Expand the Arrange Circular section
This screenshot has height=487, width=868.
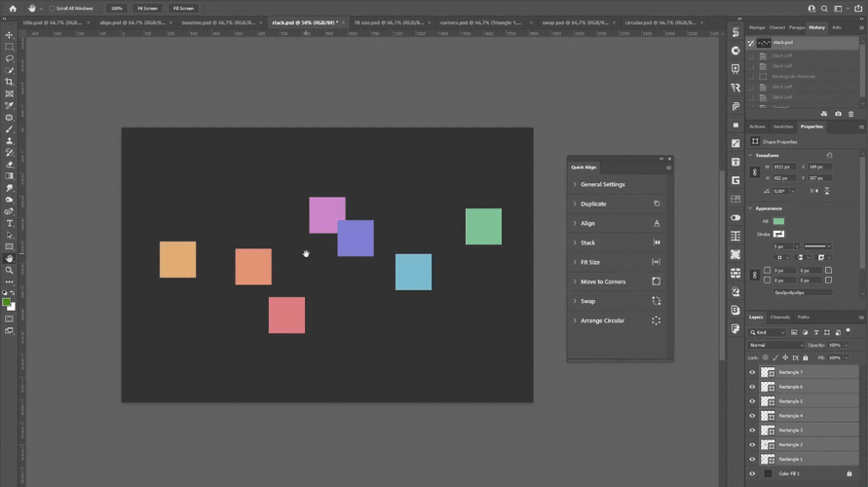[x=602, y=320]
